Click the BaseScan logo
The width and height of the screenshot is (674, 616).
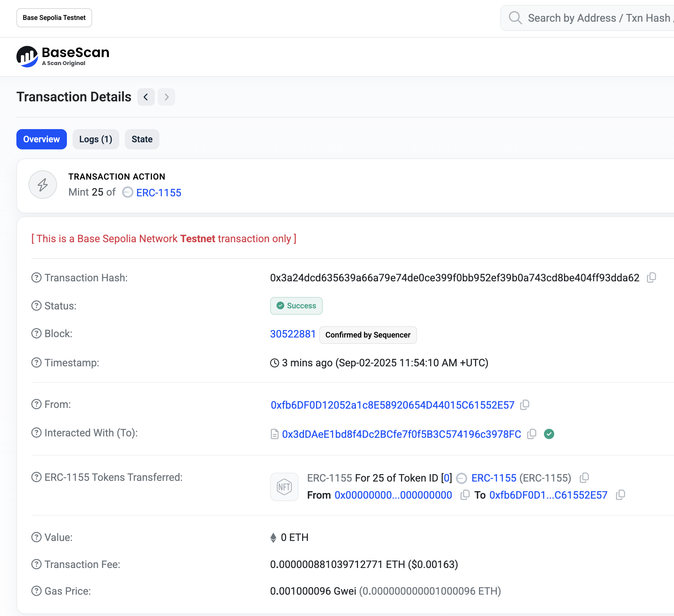(x=63, y=57)
